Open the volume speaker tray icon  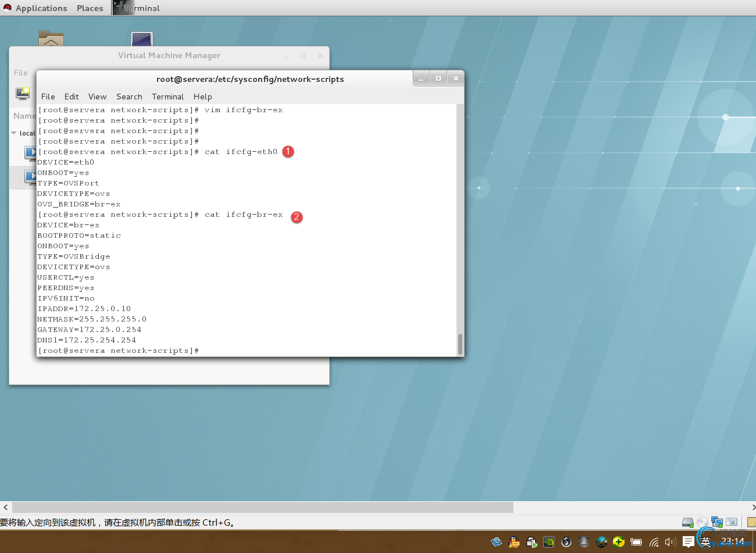[671, 542]
